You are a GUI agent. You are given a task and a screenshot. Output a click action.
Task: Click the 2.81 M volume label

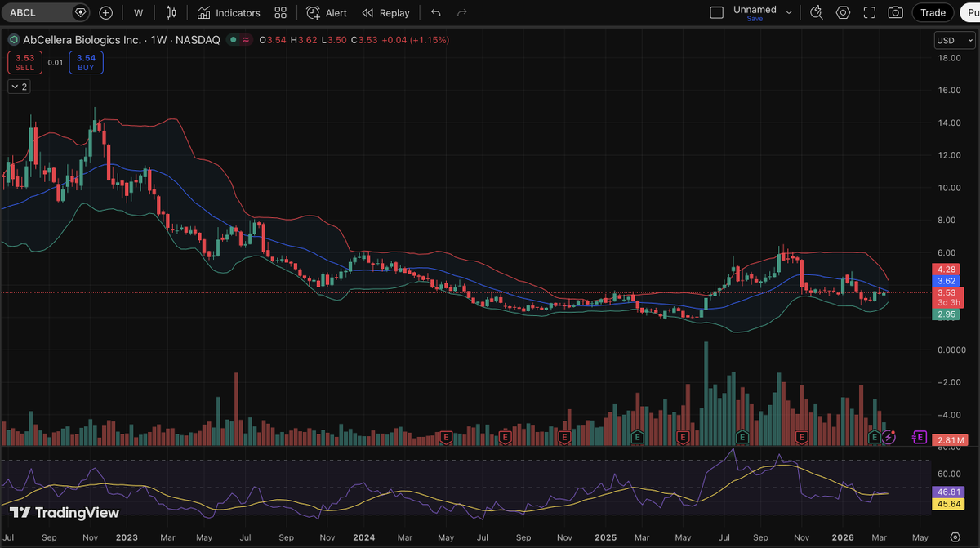(949, 440)
